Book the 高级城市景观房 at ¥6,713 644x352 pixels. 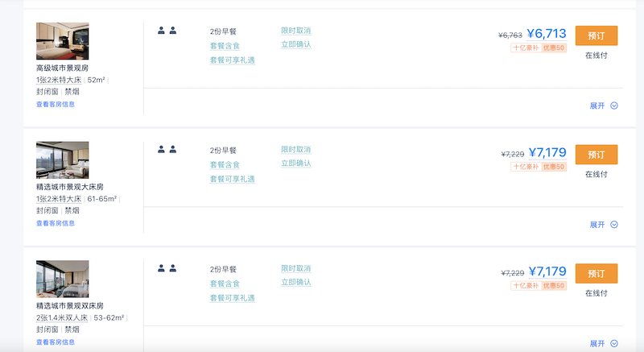[x=597, y=35]
